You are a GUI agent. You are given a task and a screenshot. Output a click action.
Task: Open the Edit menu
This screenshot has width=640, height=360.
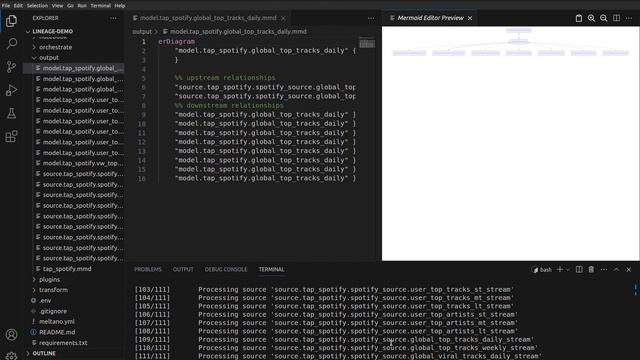18,5
